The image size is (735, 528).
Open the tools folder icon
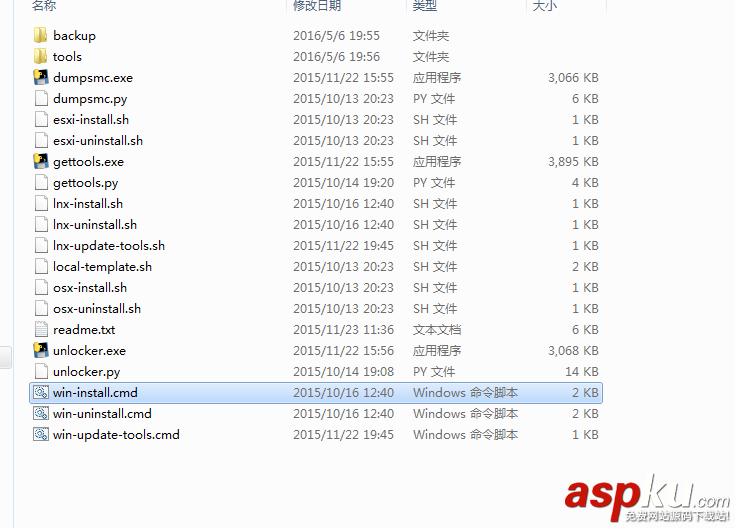pyautogui.click(x=41, y=56)
